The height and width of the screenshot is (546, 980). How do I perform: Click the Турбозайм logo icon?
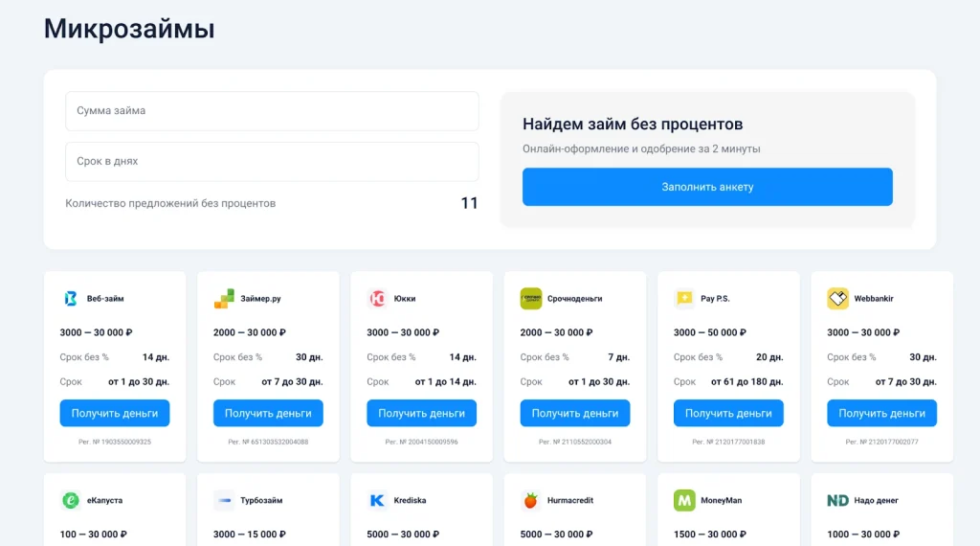click(x=224, y=500)
